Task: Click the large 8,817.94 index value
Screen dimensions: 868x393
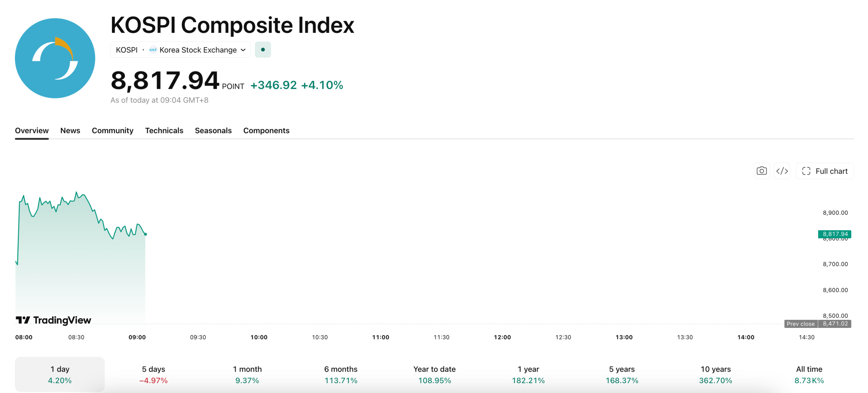Action: (x=165, y=81)
